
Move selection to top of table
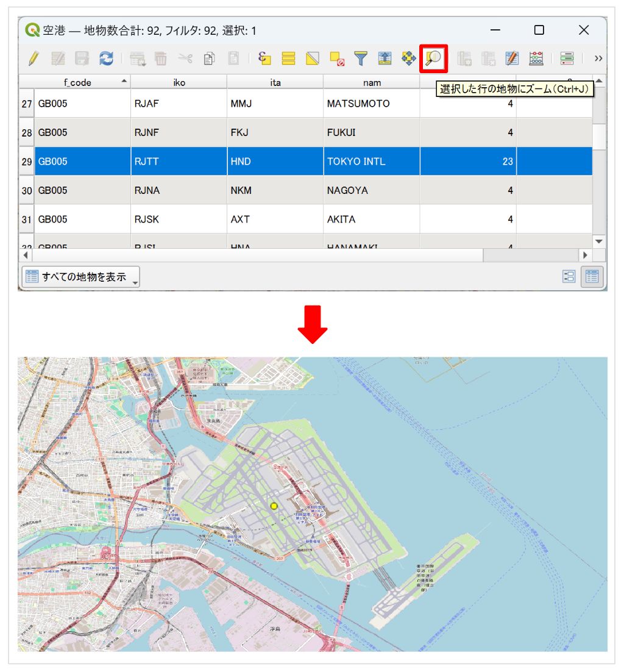coord(385,59)
